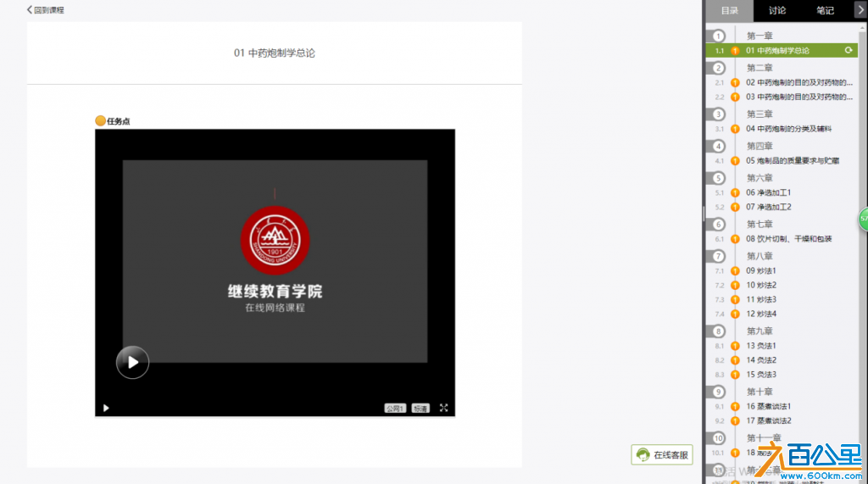Click the video thumbnail with 继续教育学院 logo
The width and height of the screenshot is (868, 484).
pyautogui.click(x=275, y=261)
